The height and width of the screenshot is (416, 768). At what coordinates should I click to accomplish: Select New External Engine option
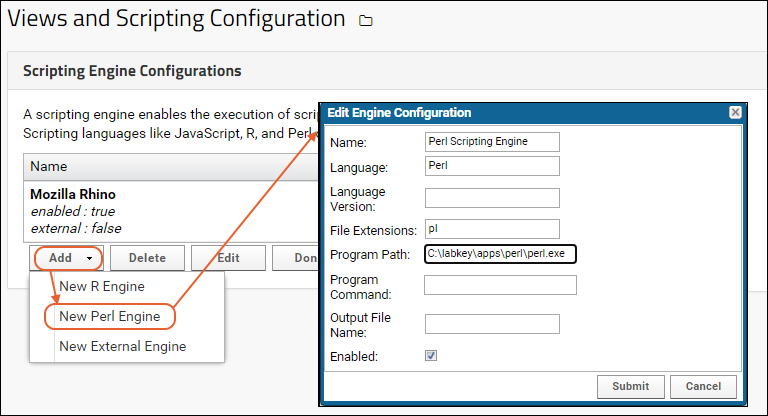point(122,347)
